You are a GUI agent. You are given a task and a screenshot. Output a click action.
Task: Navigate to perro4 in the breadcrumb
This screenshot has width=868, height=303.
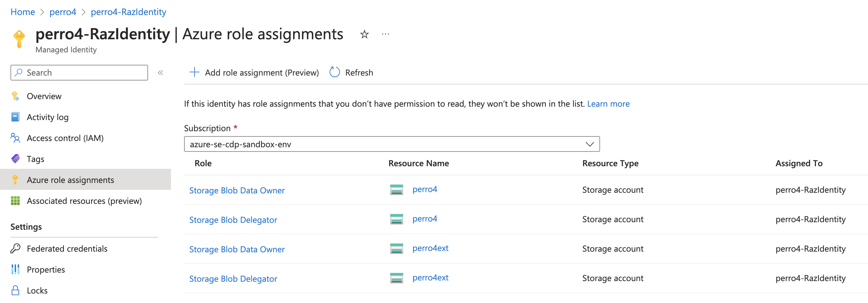pos(63,12)
